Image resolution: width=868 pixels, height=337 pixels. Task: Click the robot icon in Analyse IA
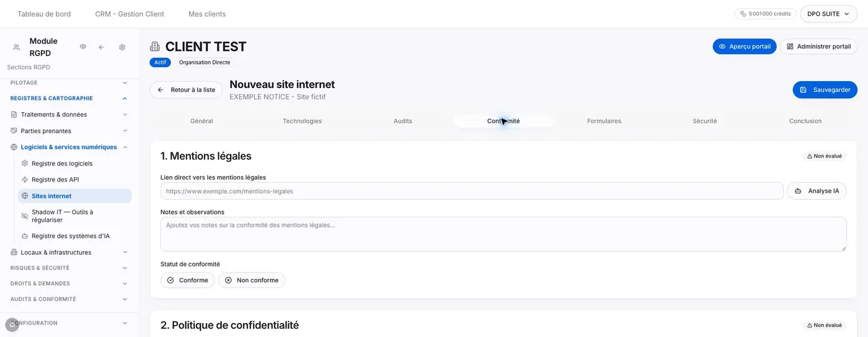point(798,191)
